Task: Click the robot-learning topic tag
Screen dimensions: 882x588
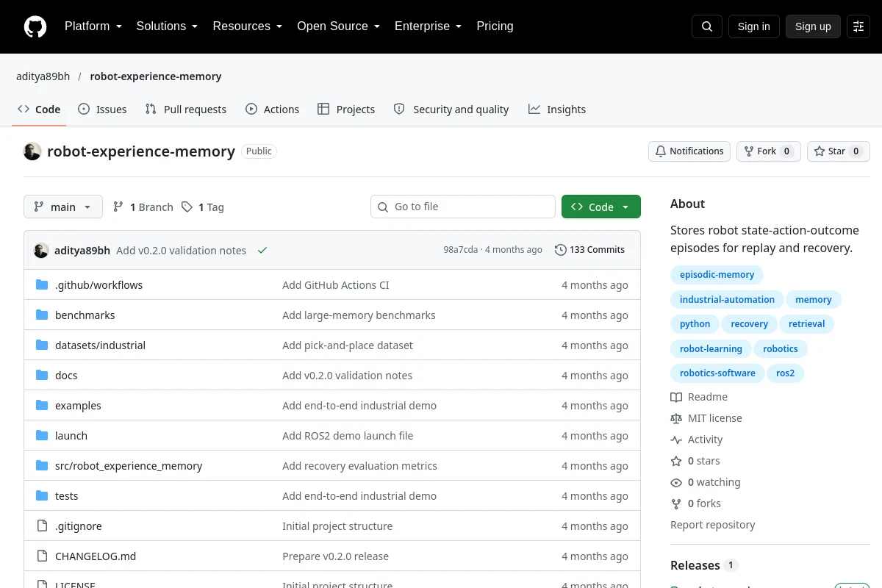Action: [711, 349]
